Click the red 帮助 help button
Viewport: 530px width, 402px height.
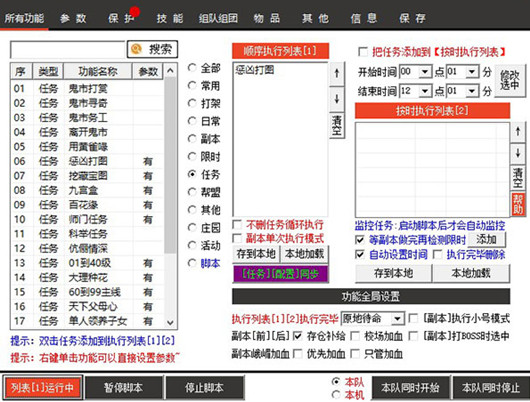tap(517, 204)
